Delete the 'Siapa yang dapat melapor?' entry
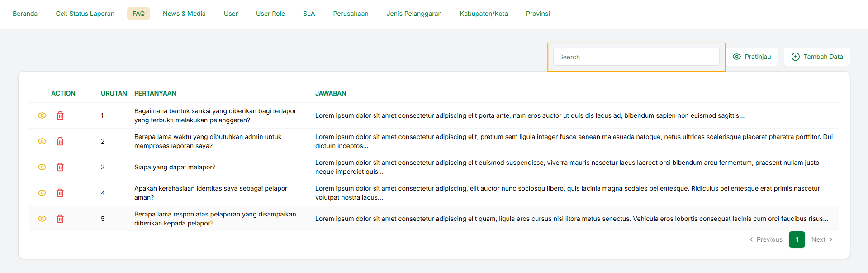This screenshot has height=273, width=868. tap(60, 167)
